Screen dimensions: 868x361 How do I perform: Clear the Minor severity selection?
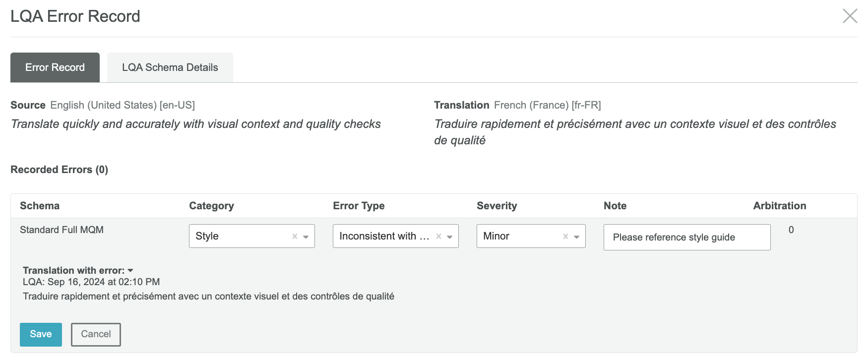(565, 237)
